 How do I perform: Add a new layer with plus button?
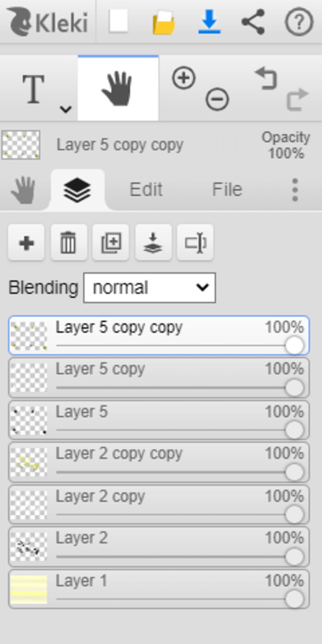tap(26, 243)
